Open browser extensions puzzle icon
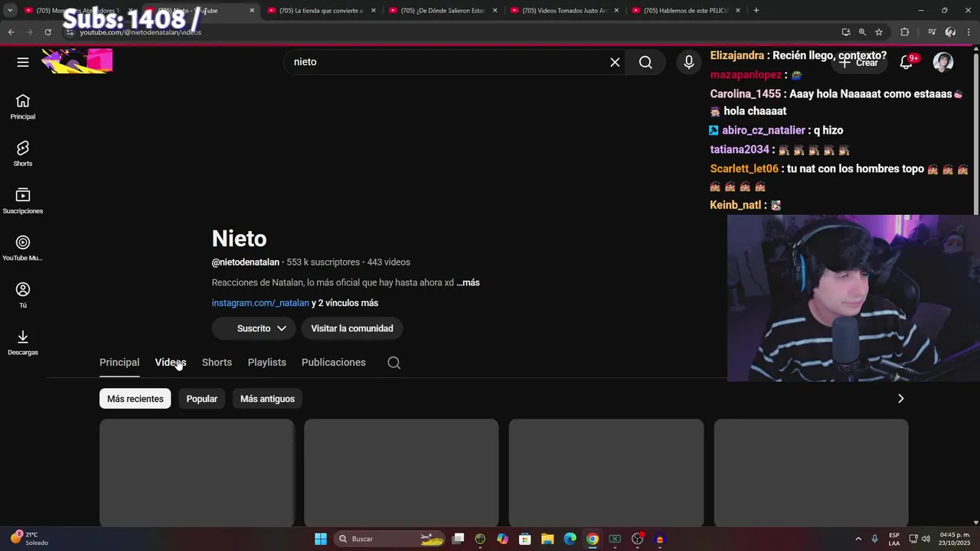The width and height of the screenshot is (980, 551). [905, 32]
